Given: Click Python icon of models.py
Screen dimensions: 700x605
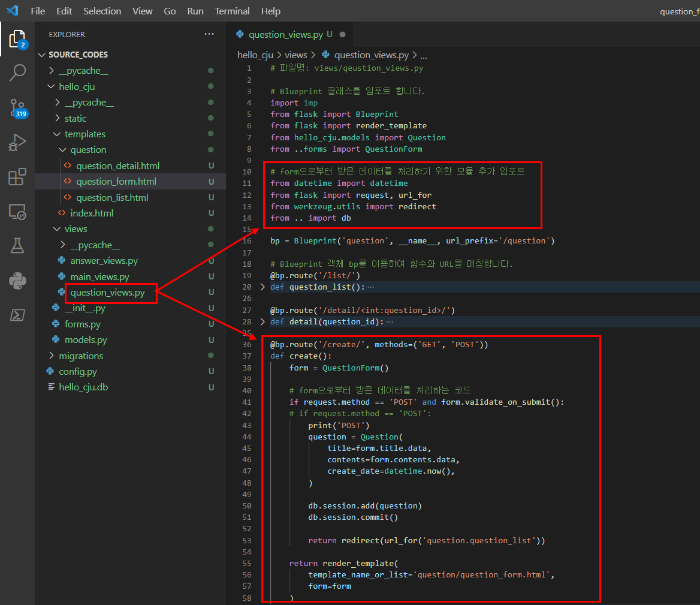Looking at the screenshot, I should point(56,339).
